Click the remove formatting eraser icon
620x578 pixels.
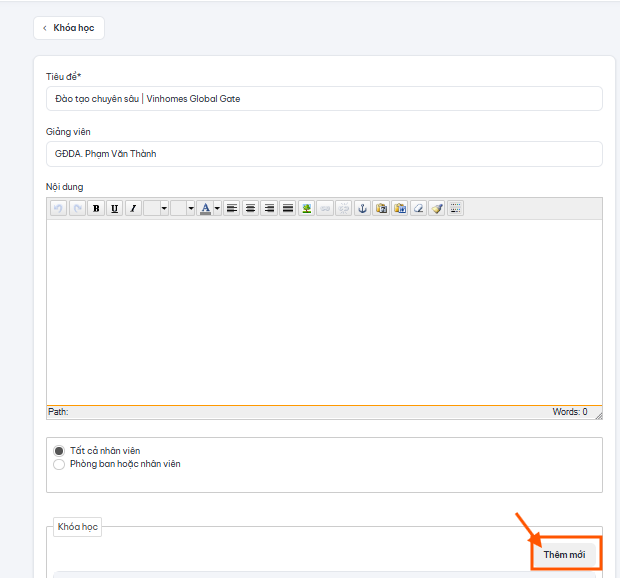418,208
